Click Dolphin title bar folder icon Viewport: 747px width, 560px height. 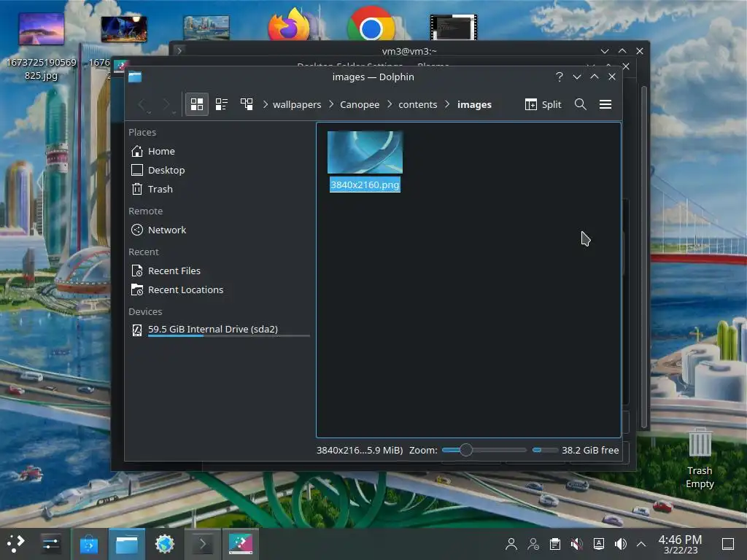135,77
